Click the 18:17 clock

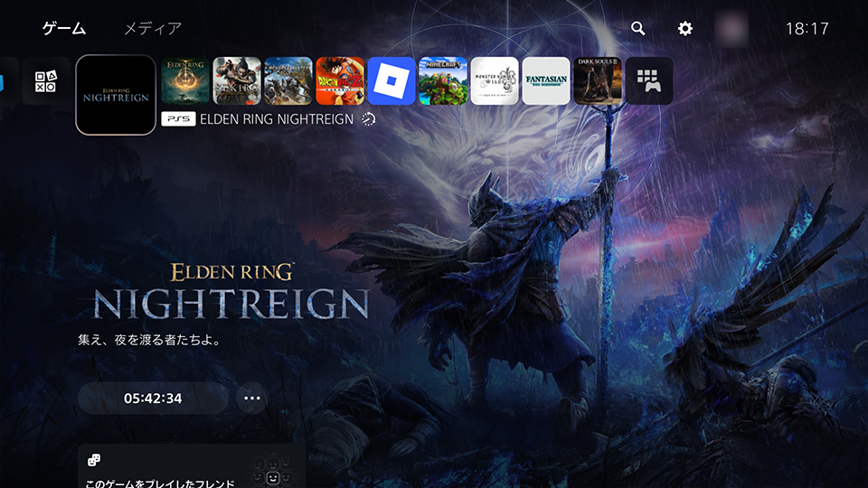tap(807, 28)
